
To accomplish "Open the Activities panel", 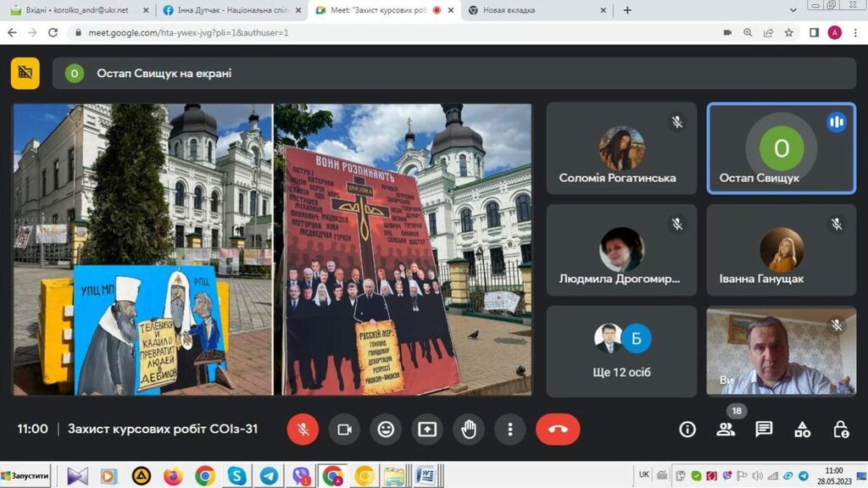I will point(802,430).
